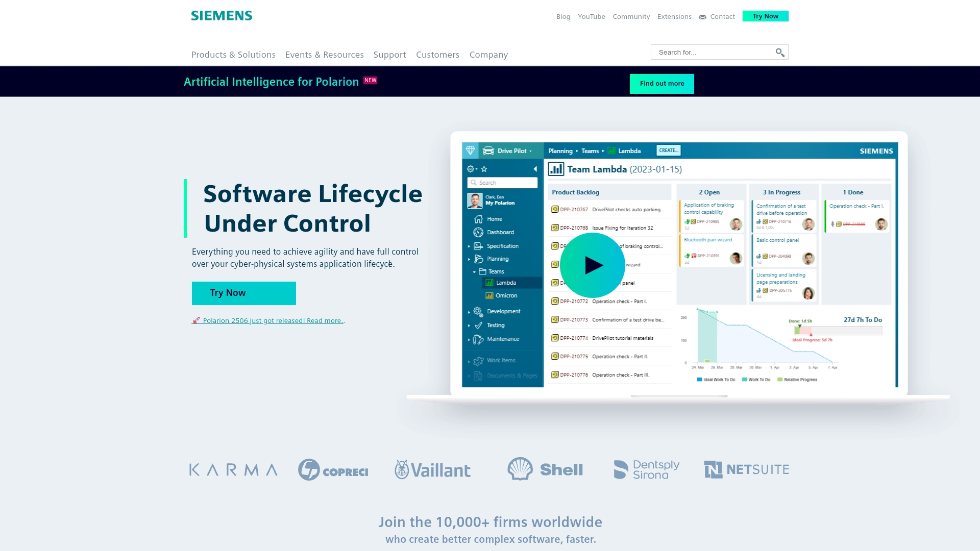Screen dimensions: 980x551
Task: Open the Development section icon
Action: 478,311
